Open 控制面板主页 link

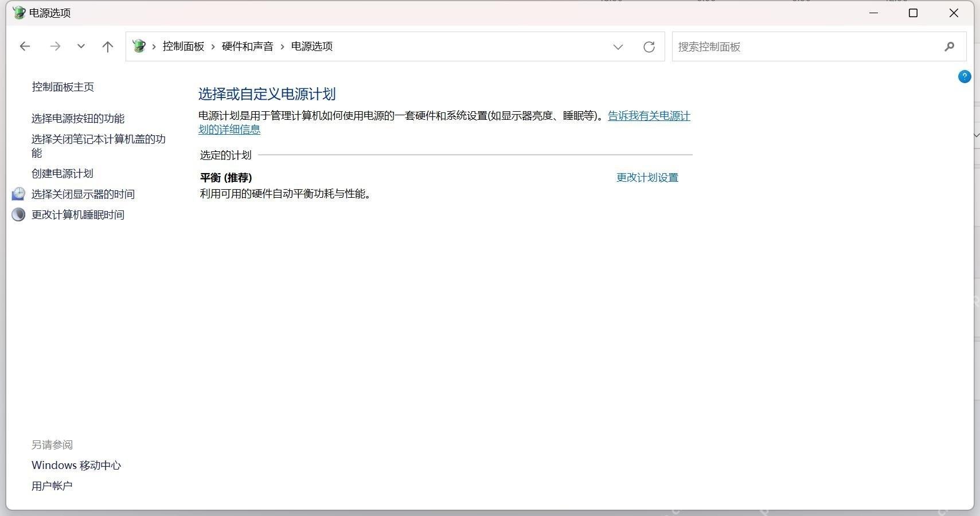click(63, 87)
